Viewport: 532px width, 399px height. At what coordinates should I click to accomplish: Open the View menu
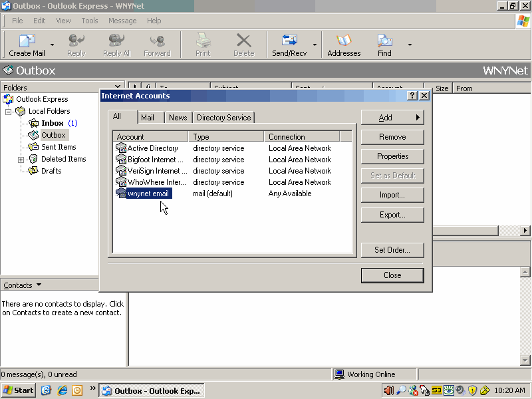coord(63,21)
